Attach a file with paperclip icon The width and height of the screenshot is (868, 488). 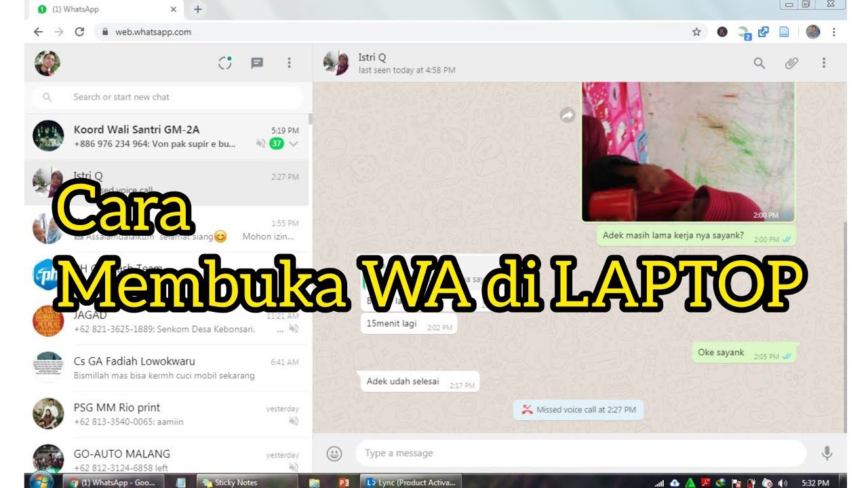tap(791, 63)
